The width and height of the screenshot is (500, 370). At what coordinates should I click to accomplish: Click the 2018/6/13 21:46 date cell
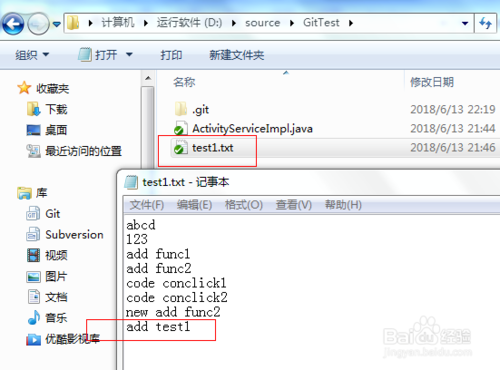[x=453, y=147]
